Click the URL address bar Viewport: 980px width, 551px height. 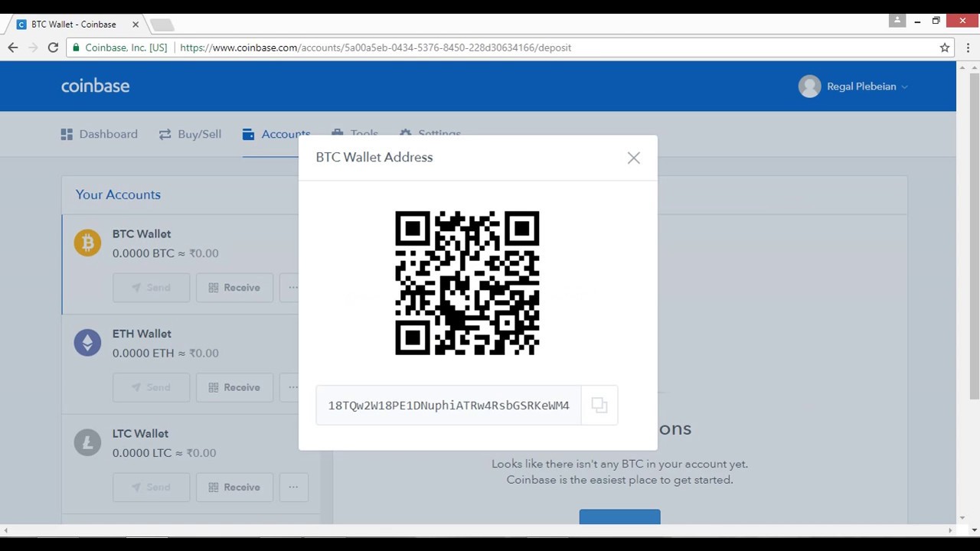click(511, 47)
